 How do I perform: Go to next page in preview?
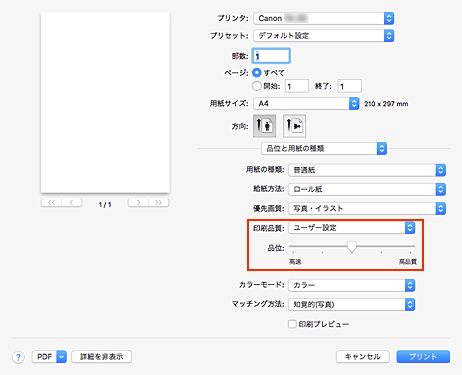[x=138, y=202]
